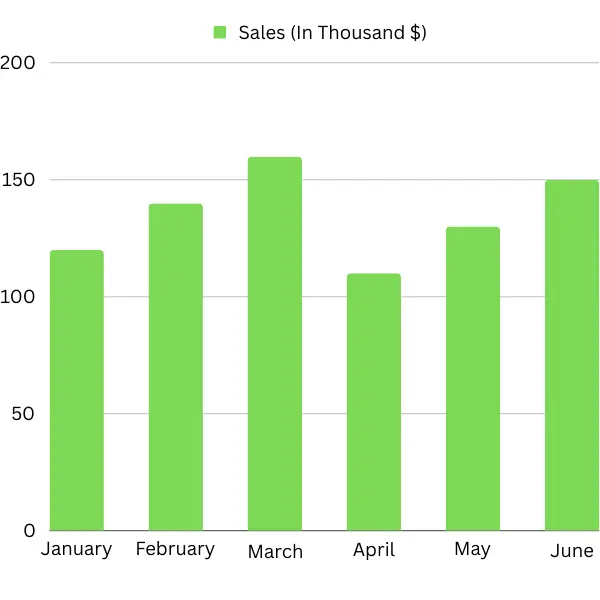This screenshot has width=600, height=600.
Task: Select the April sales bar
Action: click(374, 402)
